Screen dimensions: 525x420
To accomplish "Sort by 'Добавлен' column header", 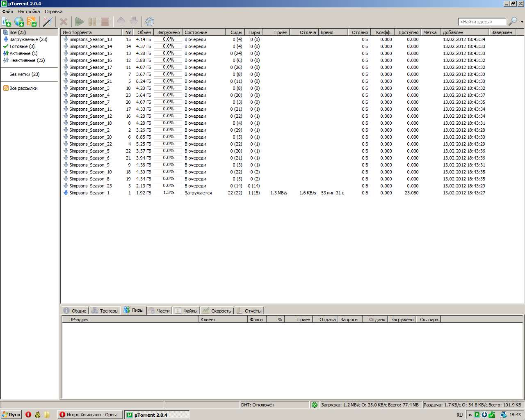I will click(465, 32).
